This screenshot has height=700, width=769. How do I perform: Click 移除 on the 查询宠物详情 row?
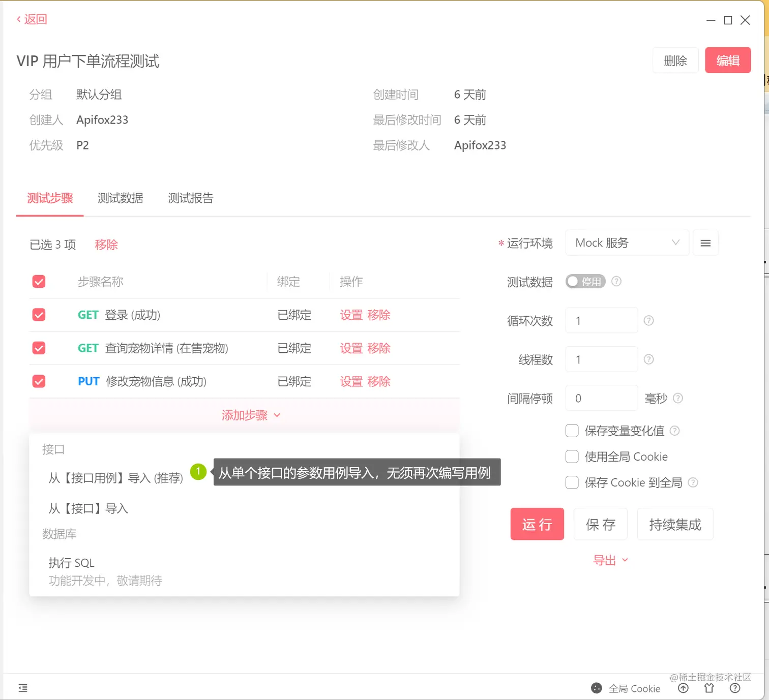[x=379, y=348]
